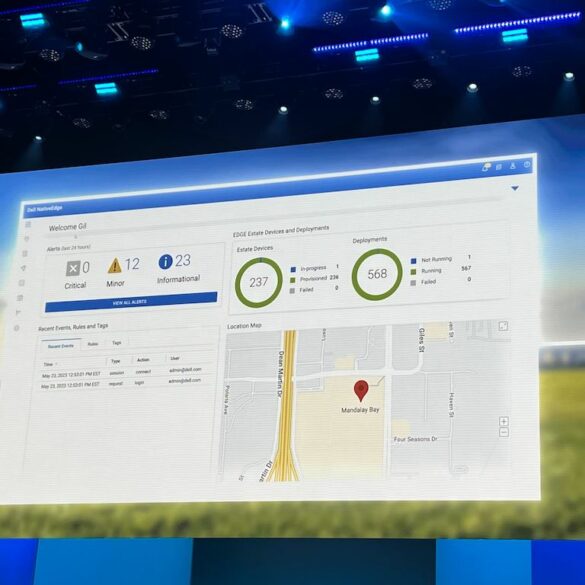This screenshot has height=585, width=585.
Task: Click the Type column header
Action: pyautogui.click(x=116, y=361)
